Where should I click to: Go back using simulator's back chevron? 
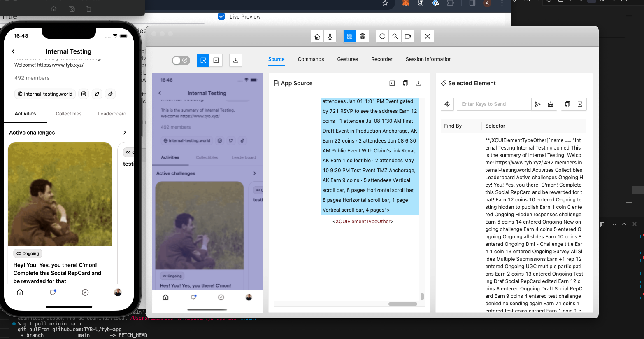pos(13,51)
